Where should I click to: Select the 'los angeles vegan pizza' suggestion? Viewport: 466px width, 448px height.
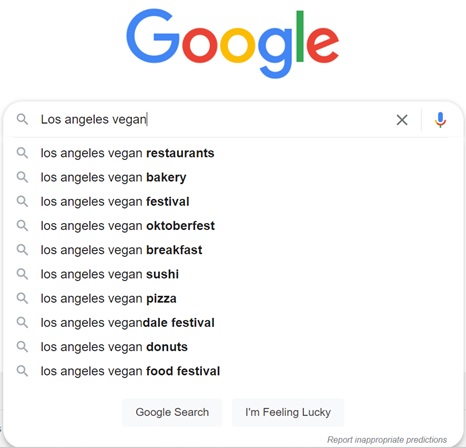pos(233,298)
